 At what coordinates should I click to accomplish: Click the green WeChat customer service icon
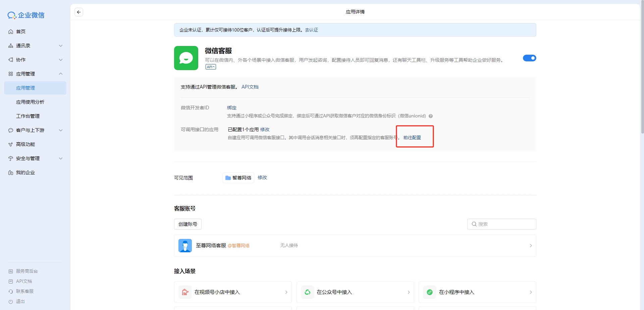click(x=186, y=58)
